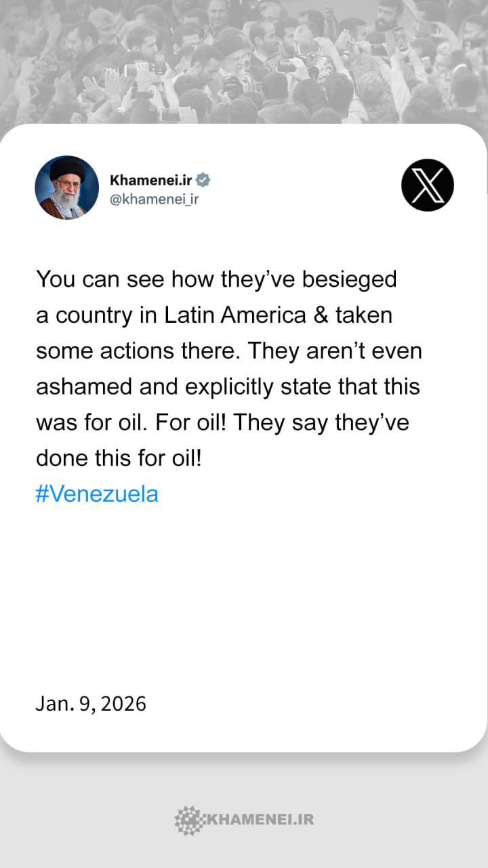Open the @khamenei_ir handle
Image resolution: width=488 pixels, height=868 pixels.
click(x=154, y=199)
